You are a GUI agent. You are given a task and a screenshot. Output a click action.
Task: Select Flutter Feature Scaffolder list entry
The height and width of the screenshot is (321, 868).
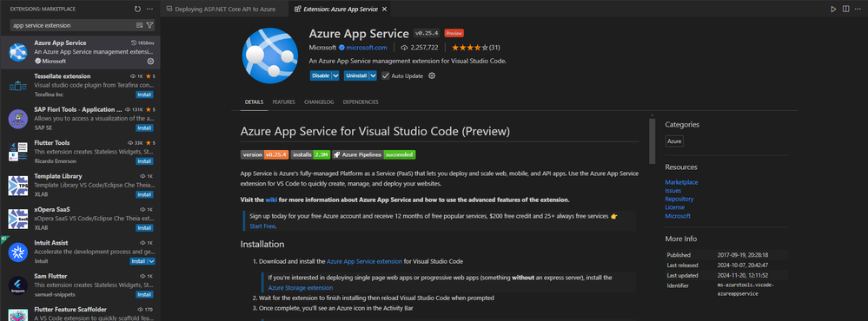tap(80, 312)
